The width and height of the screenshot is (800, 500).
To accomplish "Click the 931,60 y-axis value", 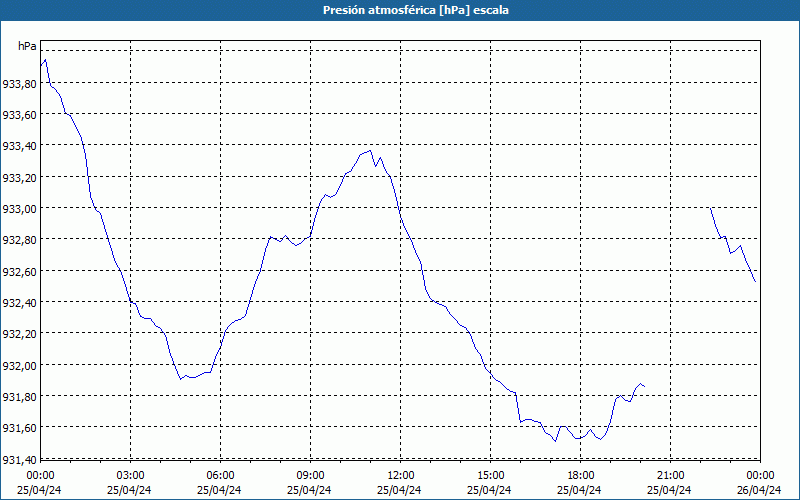I will point(19,428).
